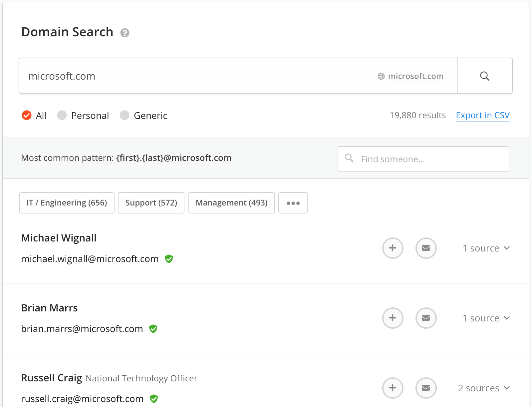Expand the 2 sources for Russell Craig
This screenshot has width=532, height=407.
[484, 388]
